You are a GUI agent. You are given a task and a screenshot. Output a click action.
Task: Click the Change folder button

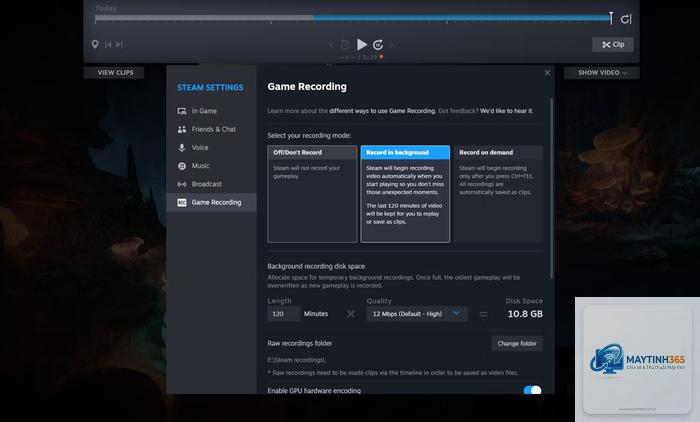pos(517,343)
